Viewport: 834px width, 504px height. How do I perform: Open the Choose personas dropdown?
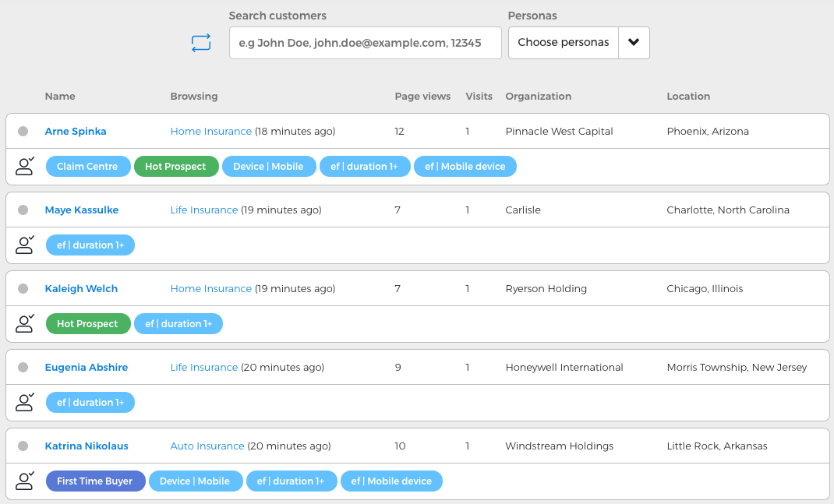click(564, 43)
